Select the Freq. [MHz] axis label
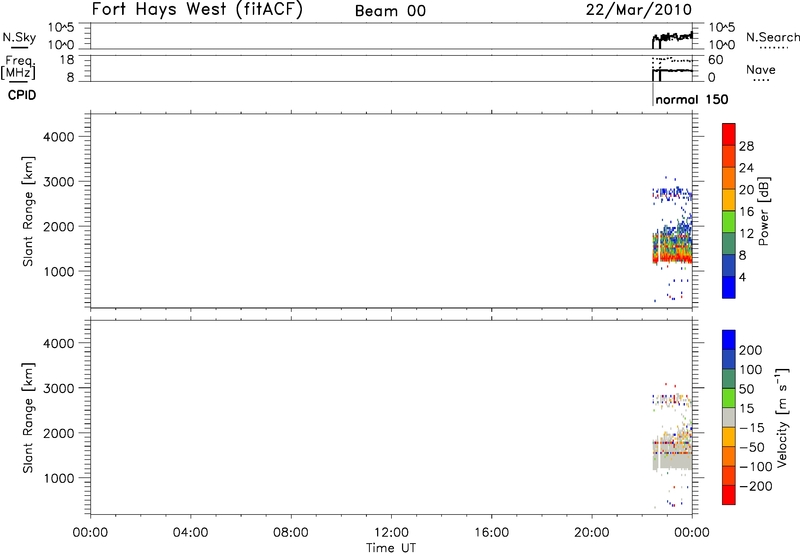 point(19,67)
